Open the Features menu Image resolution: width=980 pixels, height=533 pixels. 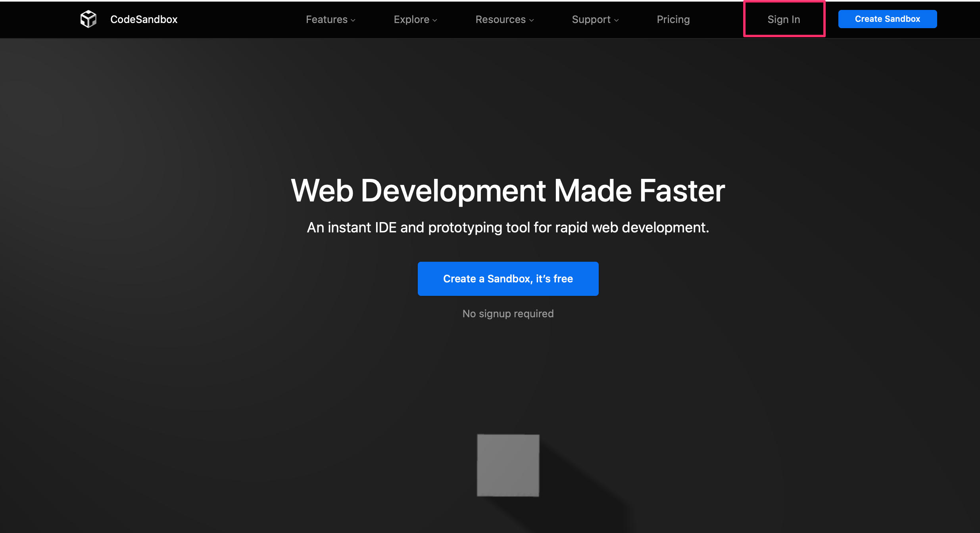coord(327,19)
